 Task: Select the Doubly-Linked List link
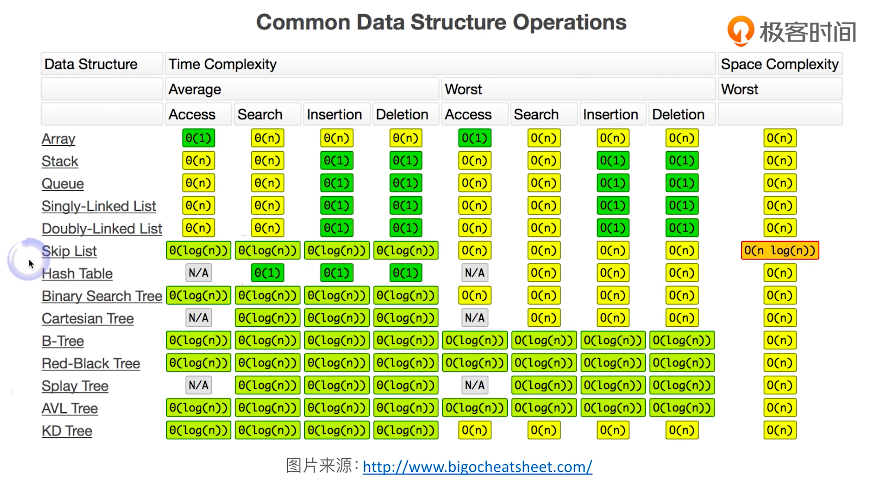102,228
